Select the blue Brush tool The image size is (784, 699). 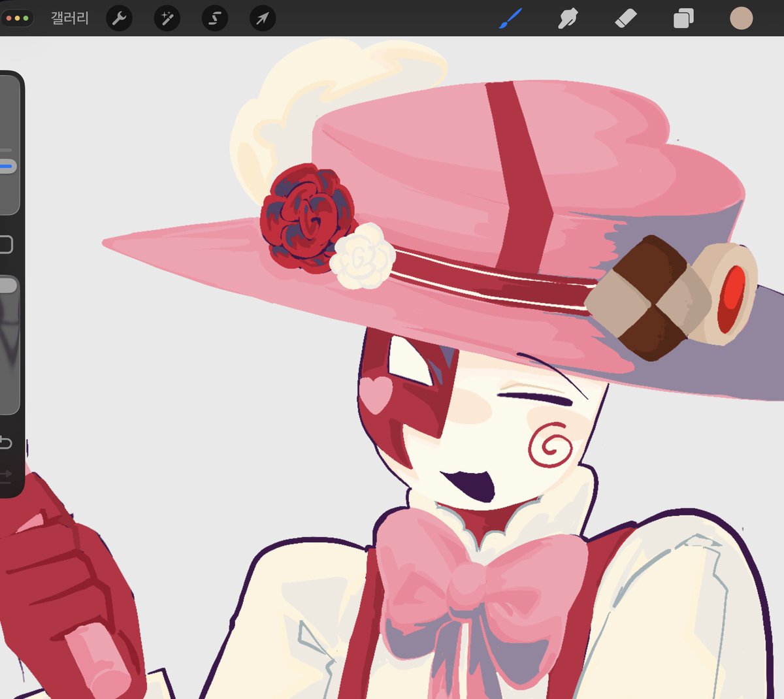pos(510,18)
